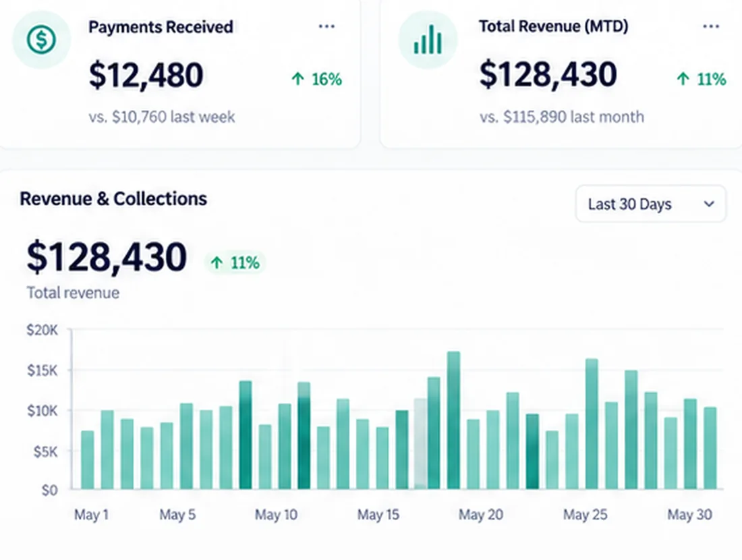Open the Payments Received three-dot menu

(x=326, y=26)
